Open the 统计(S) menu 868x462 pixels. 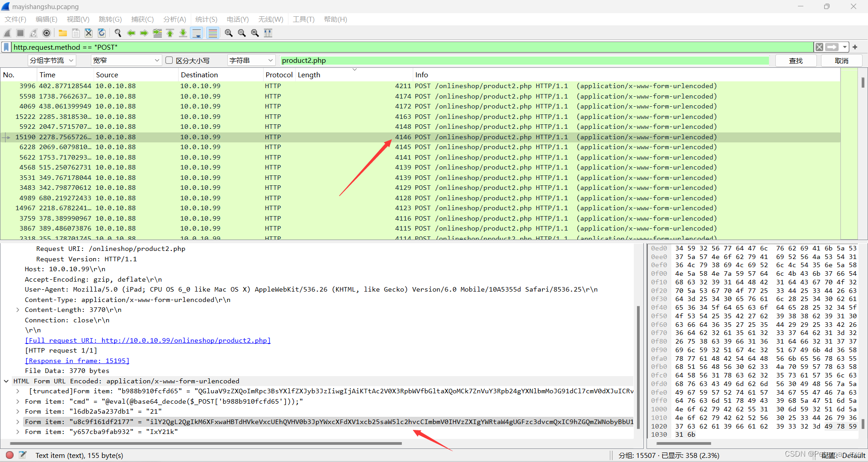(206, 19)
